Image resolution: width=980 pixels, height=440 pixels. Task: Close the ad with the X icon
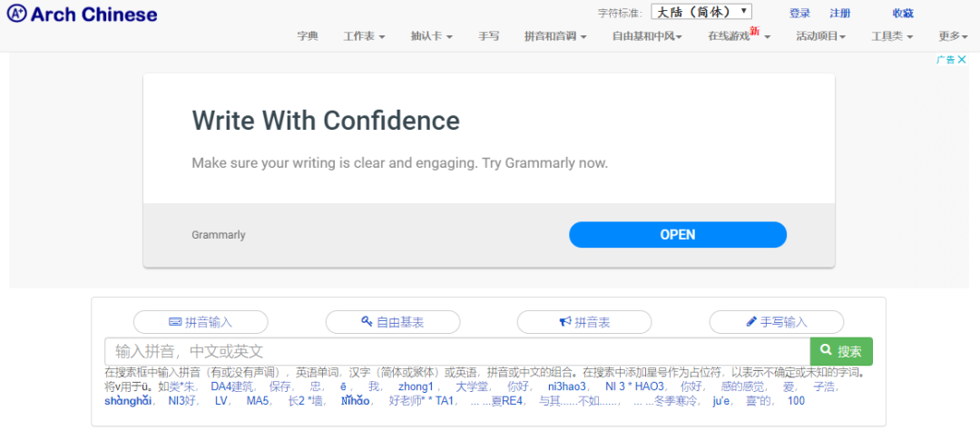tap(962, 59)
